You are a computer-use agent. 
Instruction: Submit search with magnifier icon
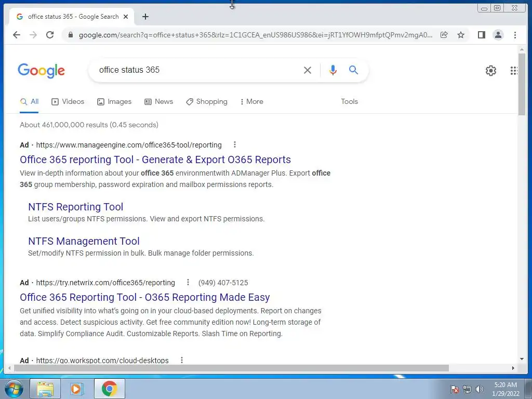click(x=353, y=70)
